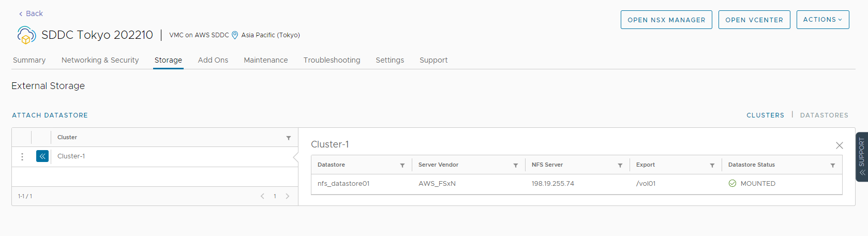Filter the Server Vendor column
The height and width of the screenshot is (236, 868).
click(516, 165)
